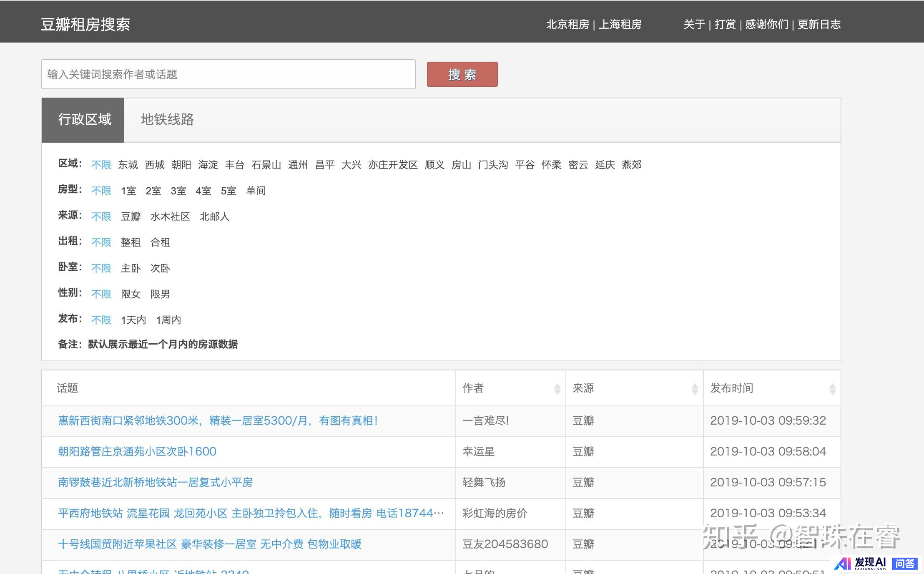Choose 整租 rental type filter
This screenshot has width=924, height=574.
click(131, 242)
